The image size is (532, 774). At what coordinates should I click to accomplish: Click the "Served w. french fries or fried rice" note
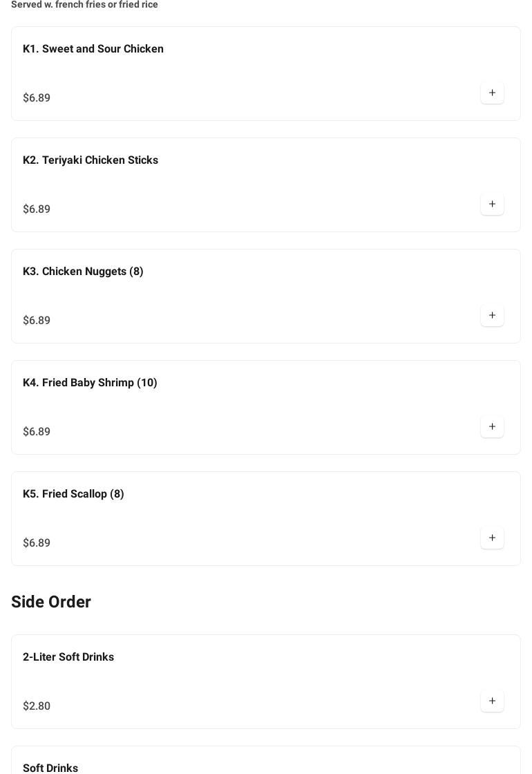[x=84, y=5]
